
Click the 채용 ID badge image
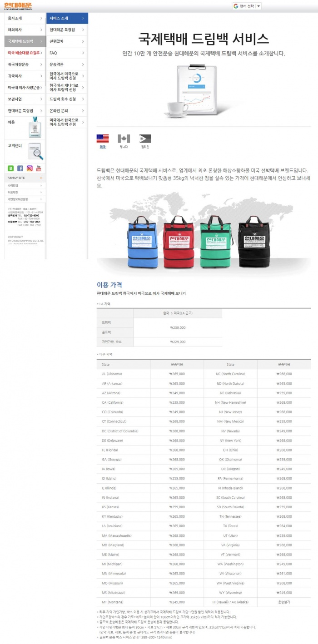(35, 128)
